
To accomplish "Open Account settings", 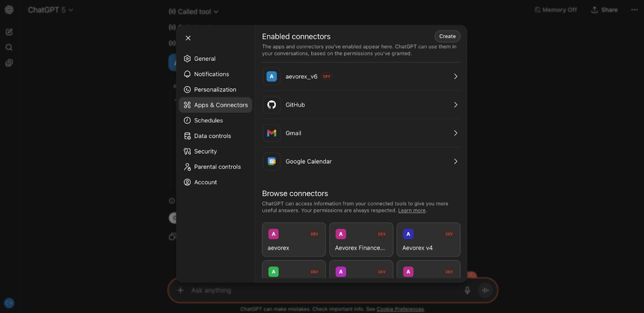I will point(215,182).
